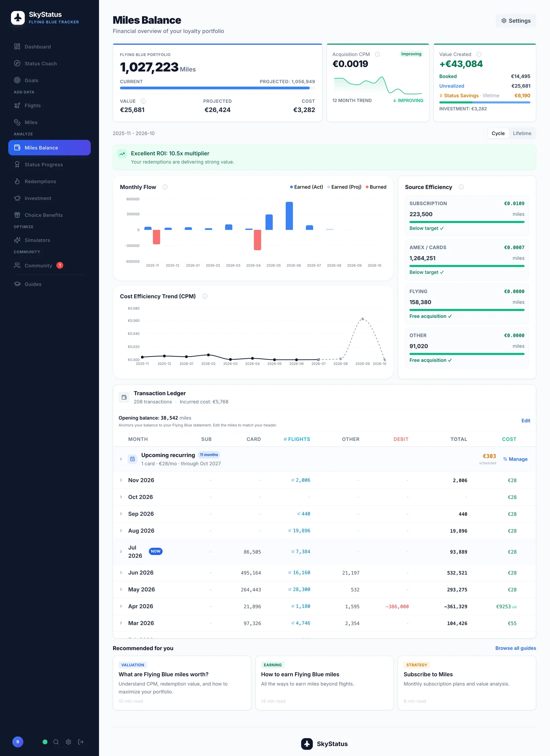
Task: Expand the Upcoming recurring row
Action: click(x=121, y=459)
